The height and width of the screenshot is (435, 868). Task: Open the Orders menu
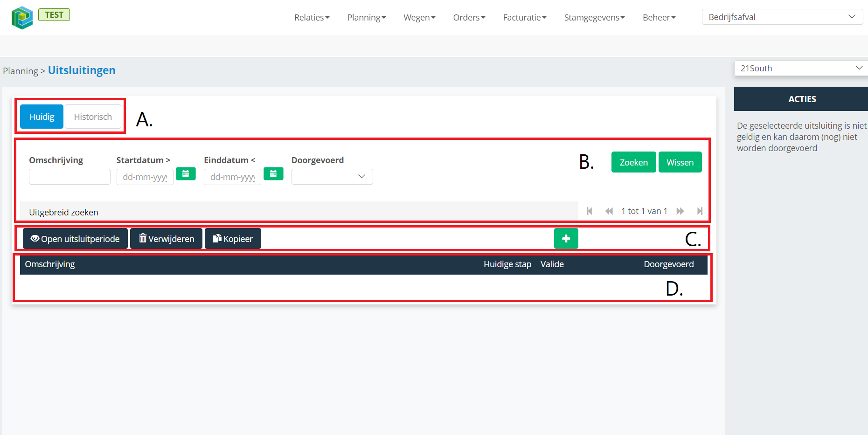tap(469, 17)
